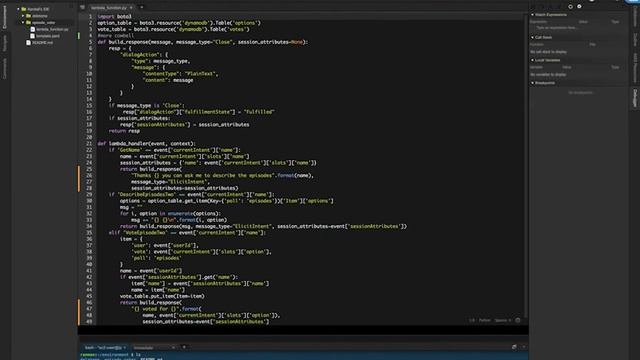Open the Commands side panel
640x360 pixels.
coord(4,68)
